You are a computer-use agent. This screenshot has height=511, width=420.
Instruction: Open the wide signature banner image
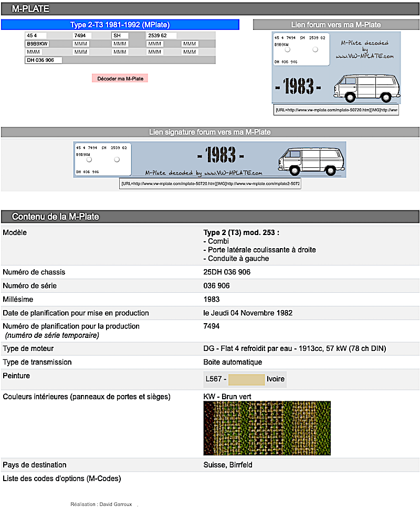(x=209, y=159)
